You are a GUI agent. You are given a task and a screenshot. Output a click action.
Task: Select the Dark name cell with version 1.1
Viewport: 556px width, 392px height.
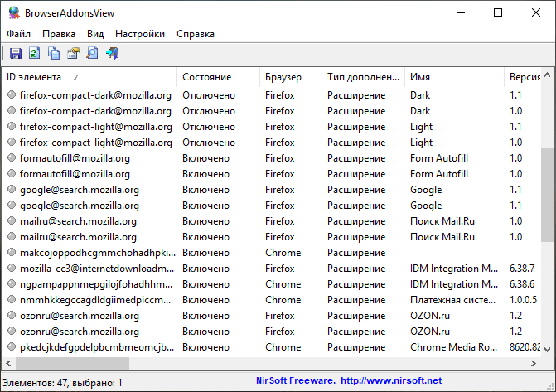pos(420,95)
